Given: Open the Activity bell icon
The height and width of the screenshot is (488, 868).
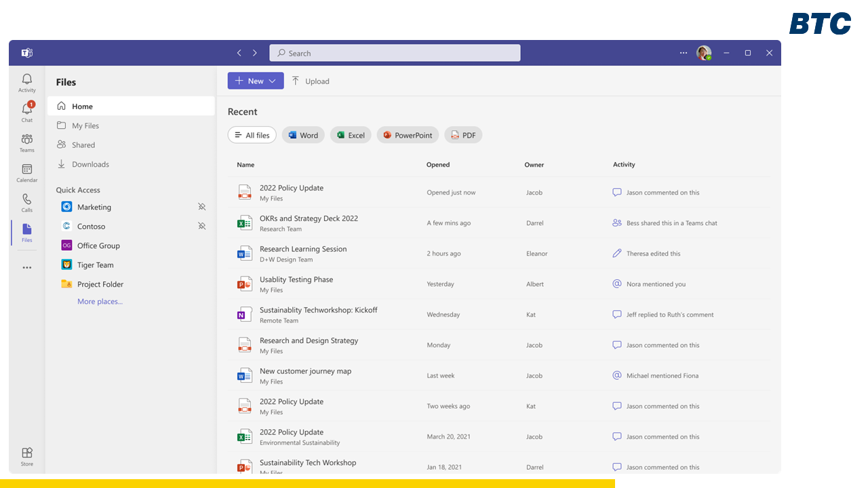Looking at the screenshot, I should tap(27, 83).
